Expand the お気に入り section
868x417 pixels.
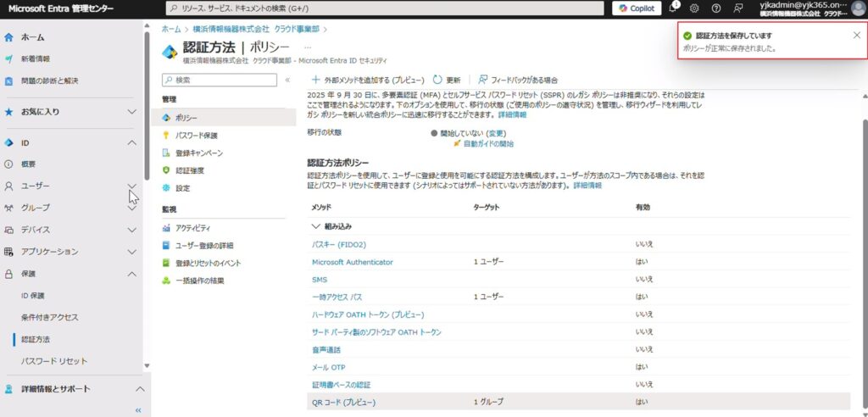pos(131,111)
